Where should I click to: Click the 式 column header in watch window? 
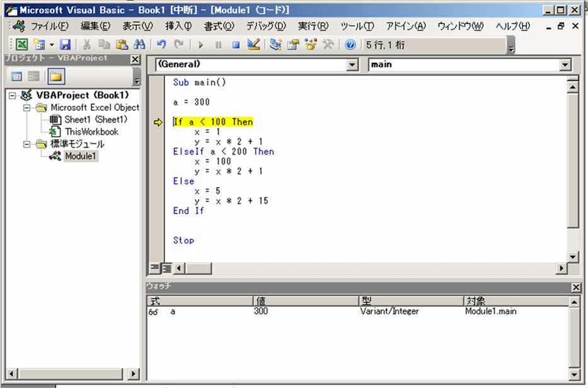coord(200,300)
